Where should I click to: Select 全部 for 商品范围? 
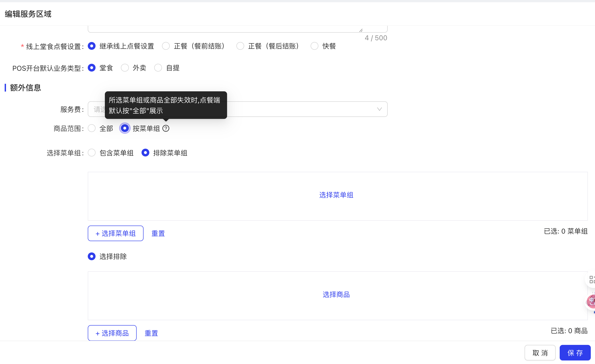click(x=92, y=128)
